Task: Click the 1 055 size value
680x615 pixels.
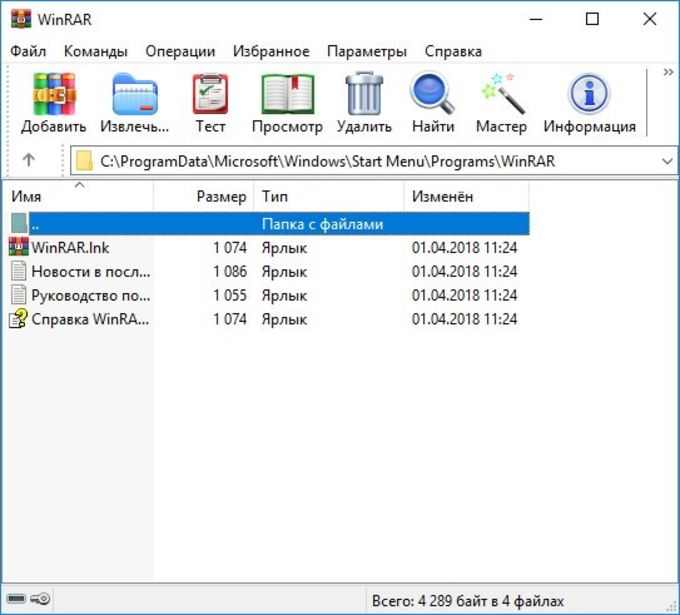Action: pos(230,295)
